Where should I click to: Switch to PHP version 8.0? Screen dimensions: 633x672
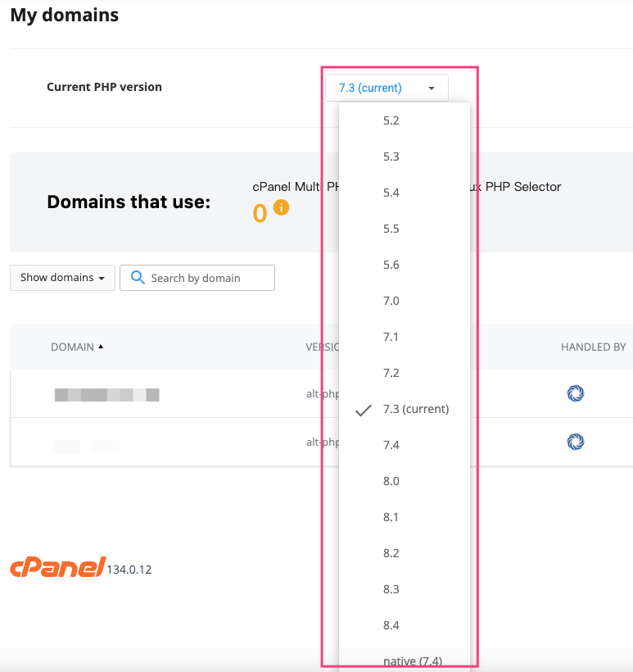click(391, 481)
